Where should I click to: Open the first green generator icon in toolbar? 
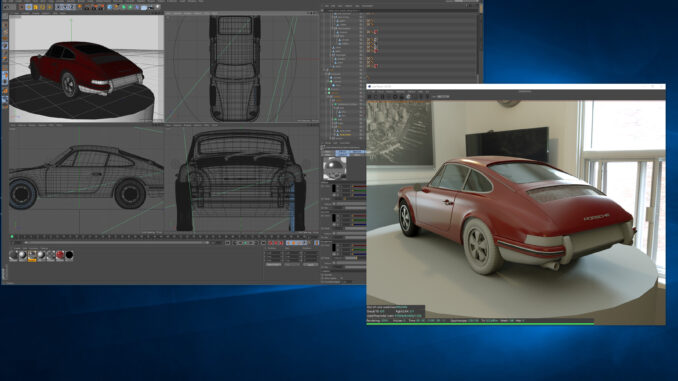pyautogui.click(x=124, y=7)
